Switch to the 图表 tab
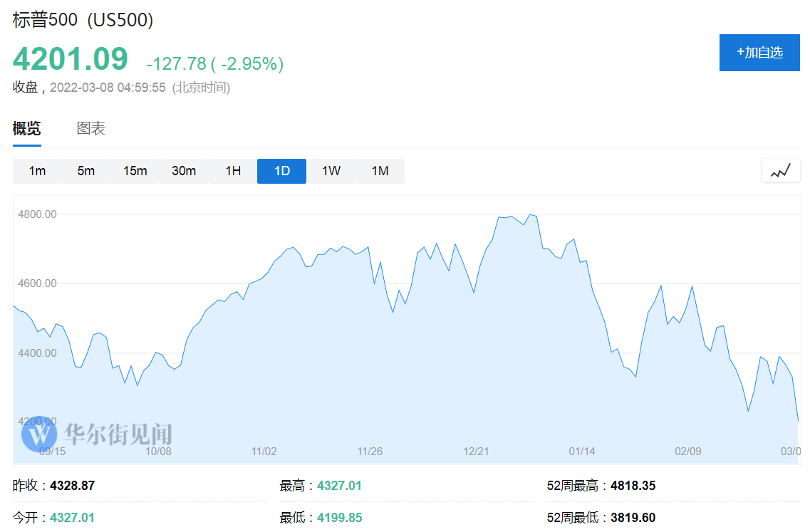This screenshot has height=532, width=810. coord(91,128)
